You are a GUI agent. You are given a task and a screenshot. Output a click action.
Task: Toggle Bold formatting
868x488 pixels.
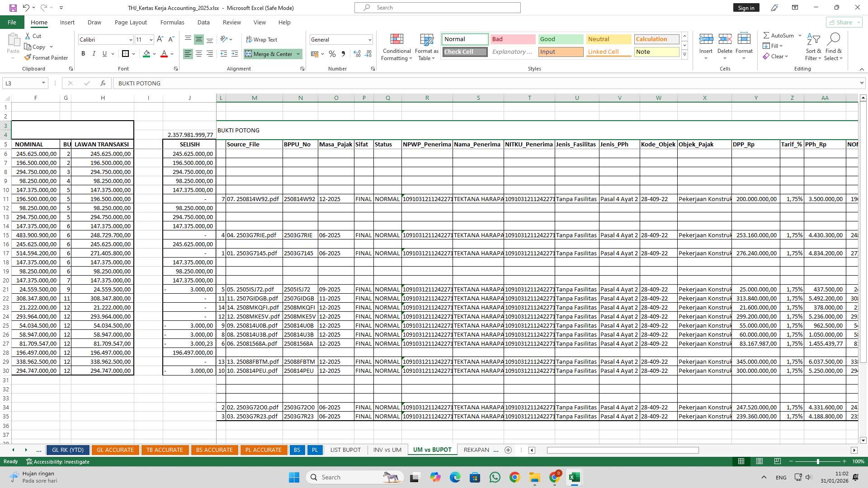pyautogui.click(x=83, y=54)
